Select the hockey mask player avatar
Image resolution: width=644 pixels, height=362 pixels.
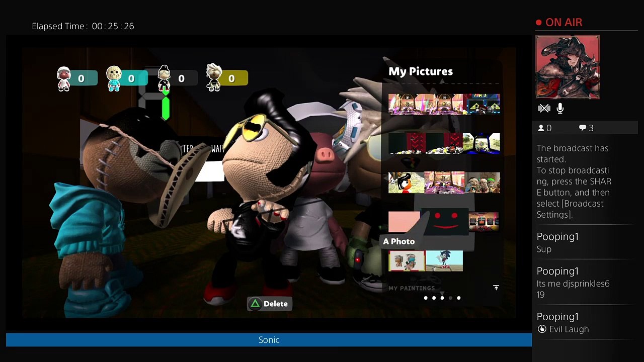pos(114,78)
